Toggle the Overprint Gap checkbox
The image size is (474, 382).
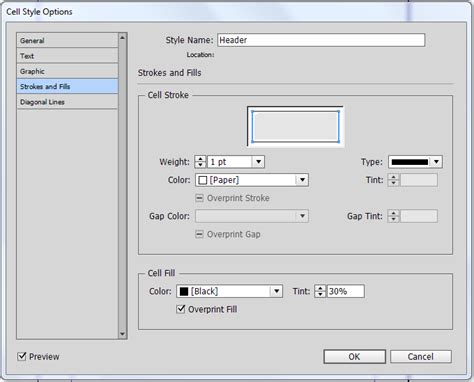199,234
